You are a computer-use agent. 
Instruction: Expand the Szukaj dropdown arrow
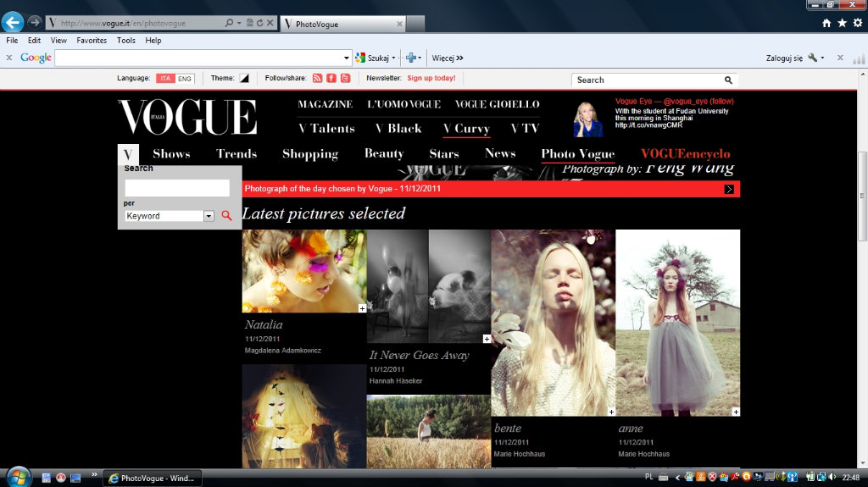click(393, 58)
